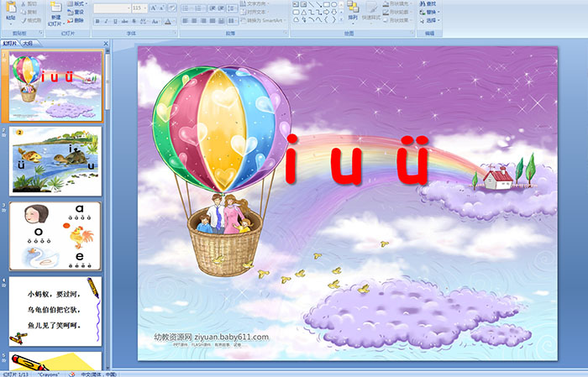Open the Line Spacing dropdown
Image resolution: width=588 pixels, height=377 pixels.
pyautogui.click(x=232, y=8)
